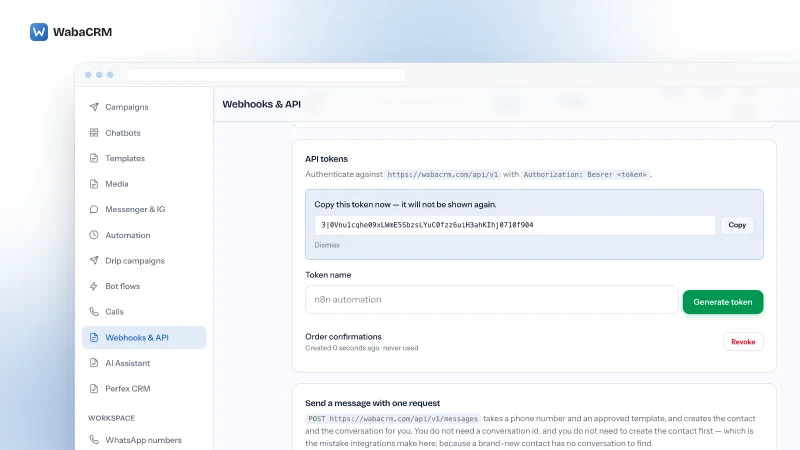Open the Calls page

tap(144, 312)
